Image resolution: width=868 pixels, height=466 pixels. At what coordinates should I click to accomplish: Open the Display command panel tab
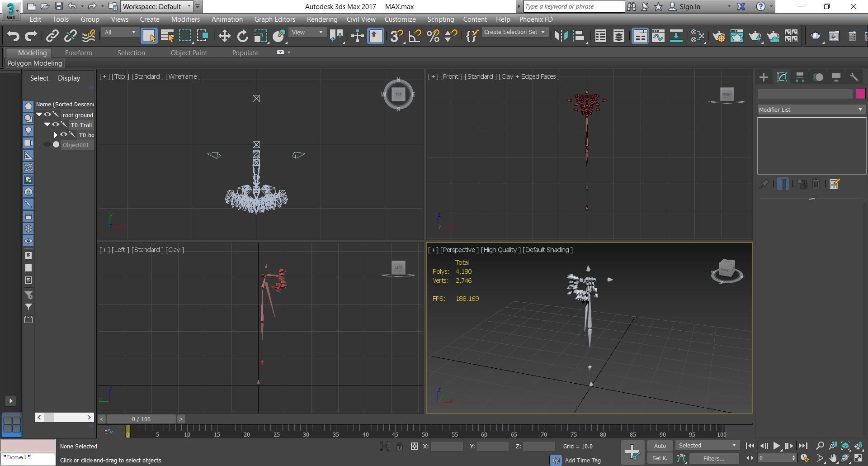coord(836,77)
